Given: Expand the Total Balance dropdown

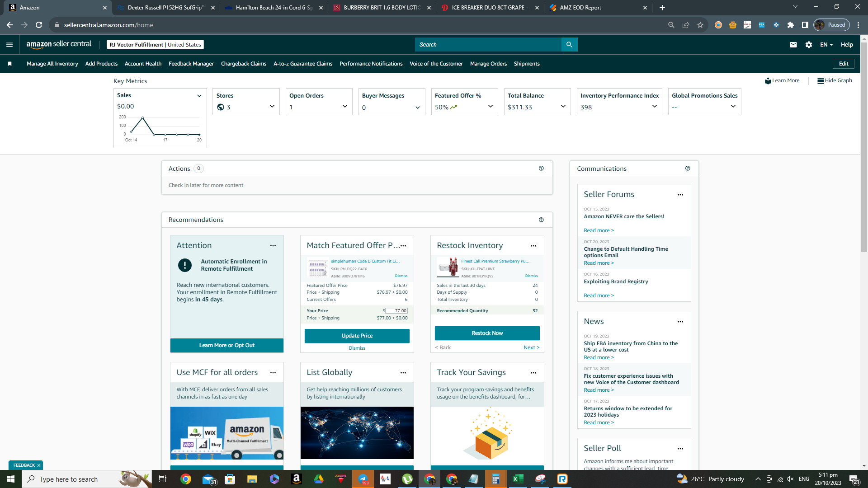Looking at the screenshot, I should pyautogui.click(x=563, y=107).
